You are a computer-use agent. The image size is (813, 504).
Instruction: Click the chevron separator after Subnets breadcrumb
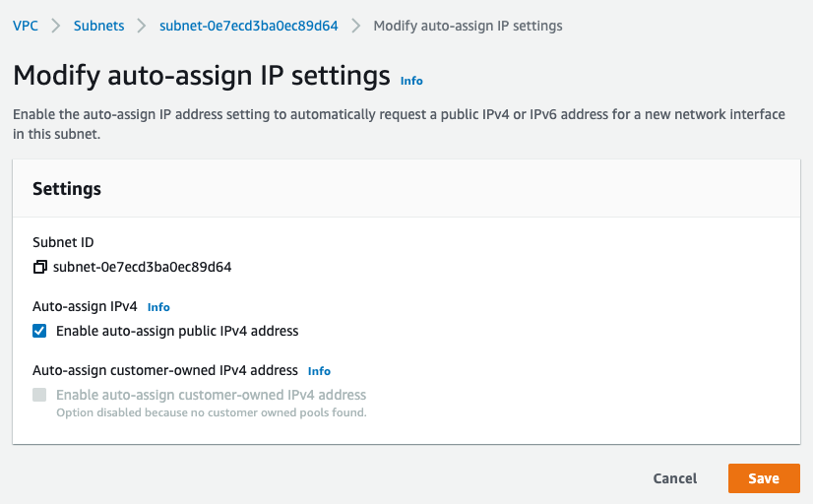pos(142,26)
